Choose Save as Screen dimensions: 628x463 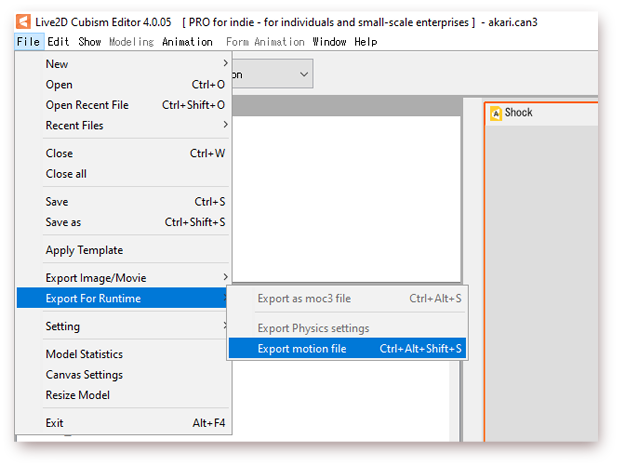(x=123, y=222)
